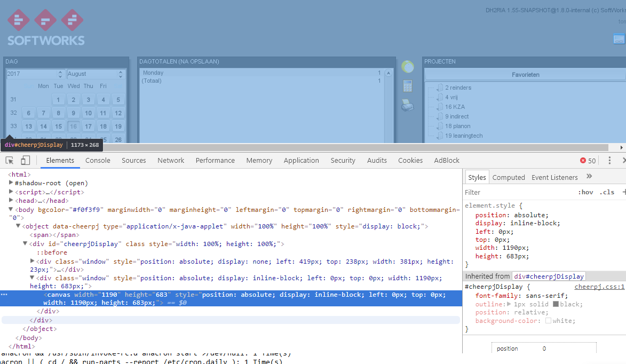Click the three-dot actions on canvas line
The image size is (626, 364).
click(x=4, y=294)
